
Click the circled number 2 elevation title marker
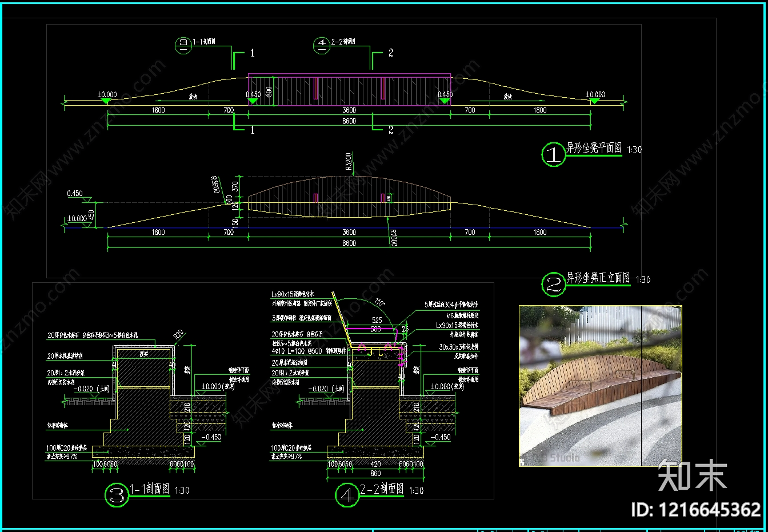click(553, 284)
